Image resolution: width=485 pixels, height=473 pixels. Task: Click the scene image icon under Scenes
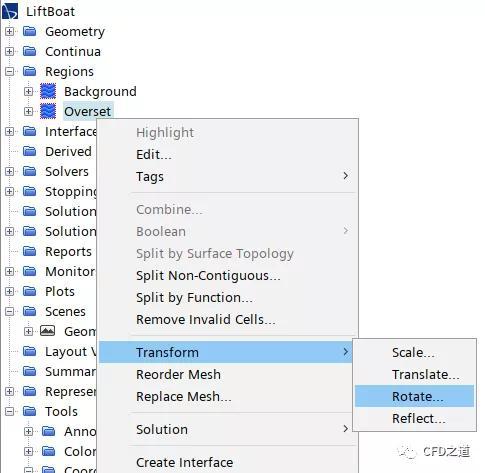(47, 331)
